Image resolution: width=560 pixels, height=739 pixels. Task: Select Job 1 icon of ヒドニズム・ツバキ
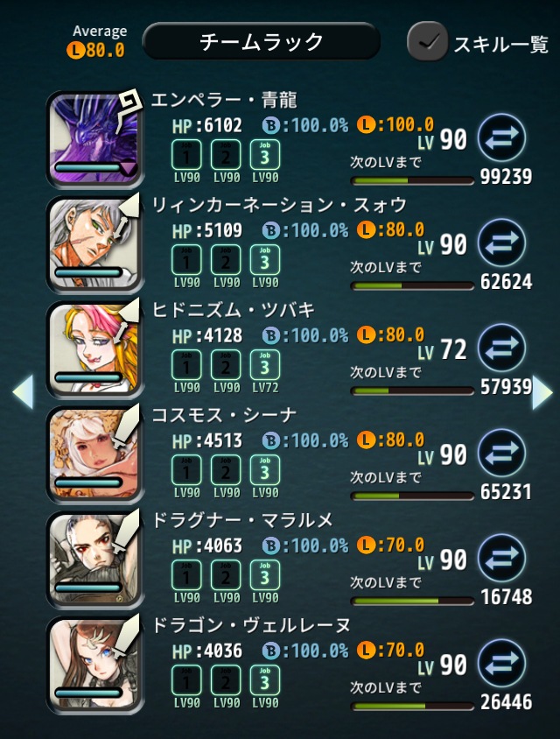click(186, 365)
